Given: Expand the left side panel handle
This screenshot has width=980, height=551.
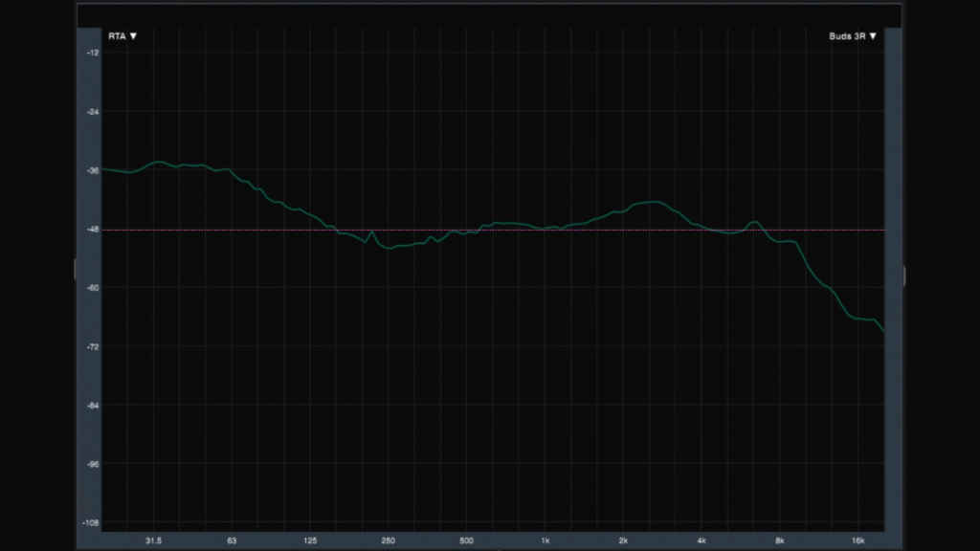Looking at the screenshot, I should [x=75, y=270].
